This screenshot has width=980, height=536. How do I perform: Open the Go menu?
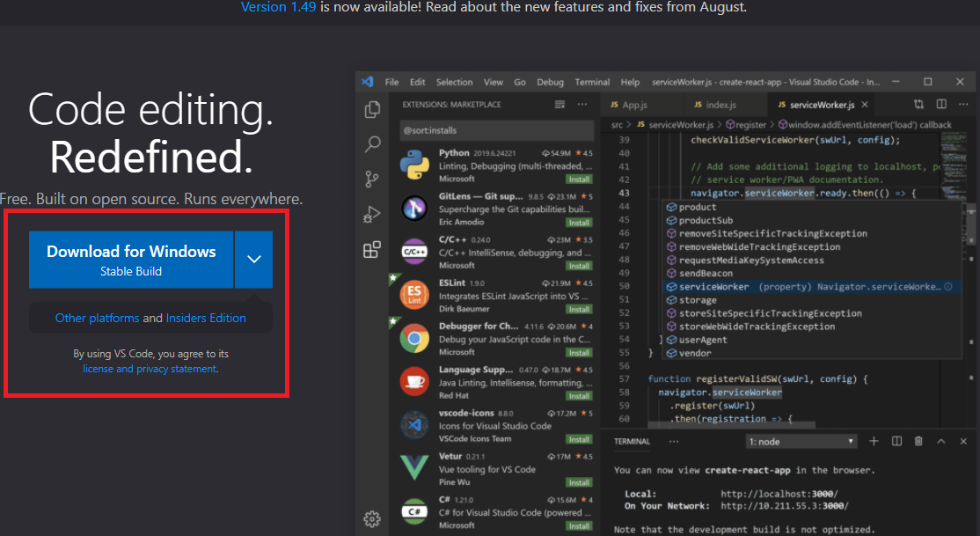520,82
